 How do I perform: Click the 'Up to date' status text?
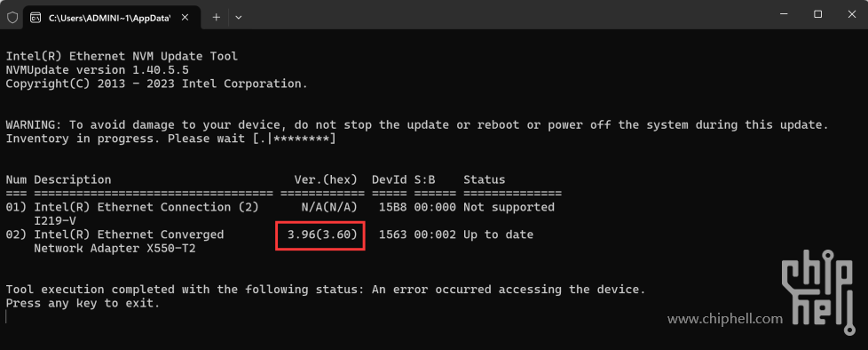pyautogui.click(x=498, y=235)
